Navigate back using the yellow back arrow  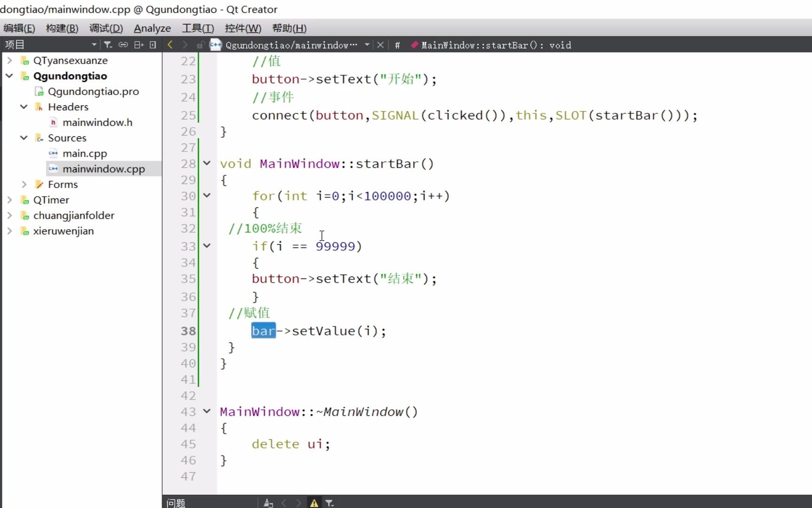click(170, 45)
